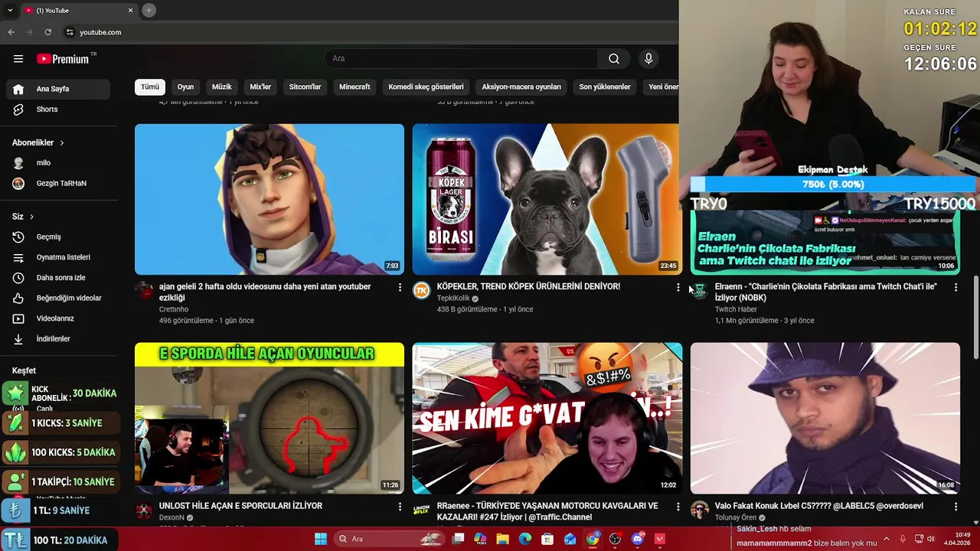The image size is (980, 551).
Task: Open Ana Sayfa in the sidebar
Action: pyautogui.click(x=58, y=89)
